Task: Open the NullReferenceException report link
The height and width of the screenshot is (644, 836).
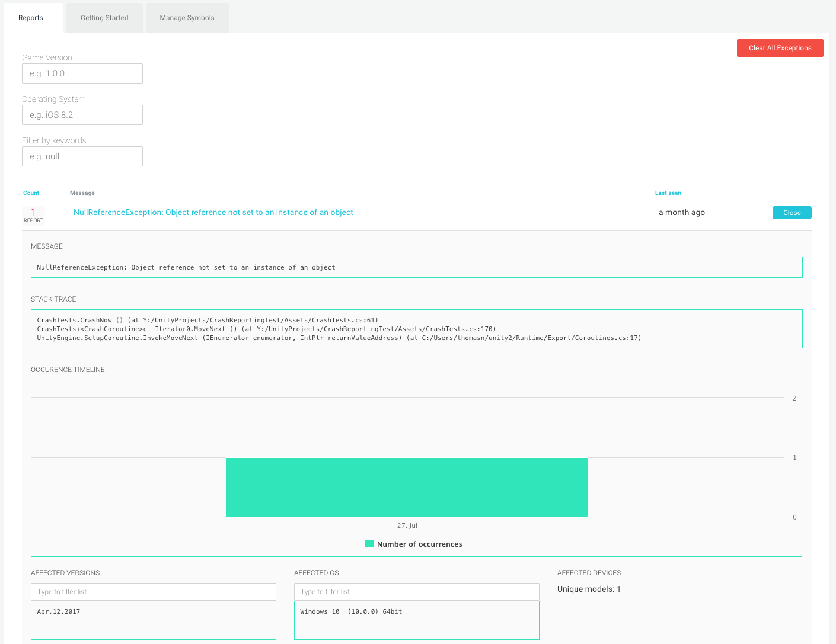Action: click(213, 213)
